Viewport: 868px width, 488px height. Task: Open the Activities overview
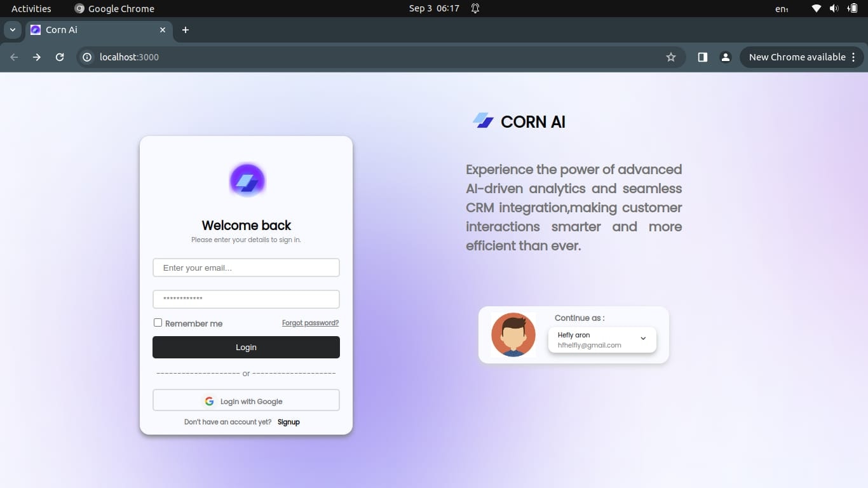pos(31,8)
